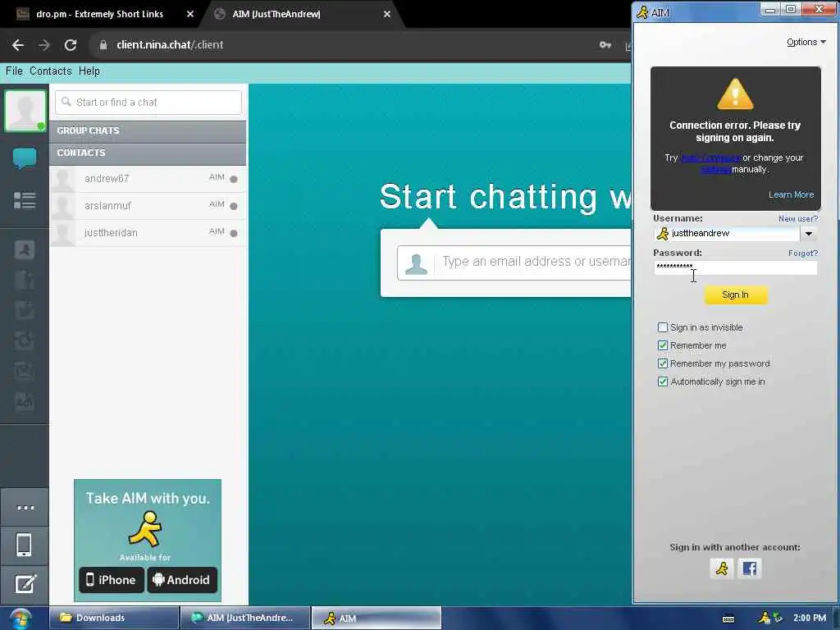
Task: Switch to AIM taskbar button
Action: pos(377,618)
